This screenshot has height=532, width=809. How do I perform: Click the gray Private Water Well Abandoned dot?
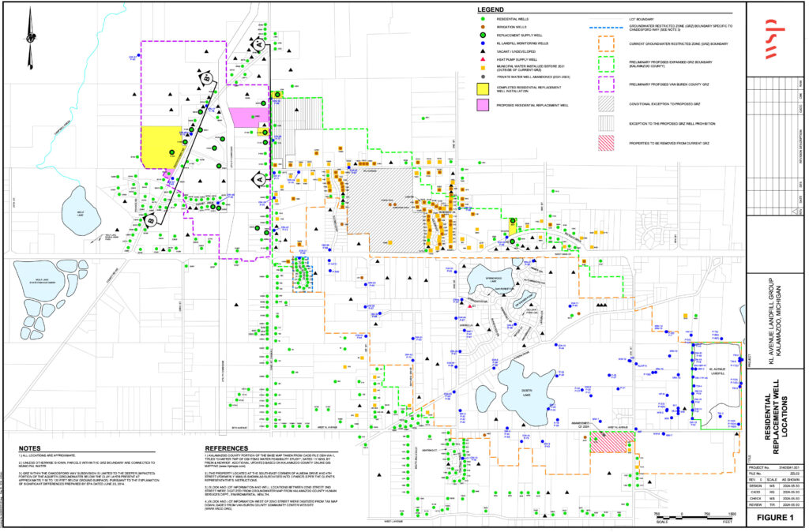483,77
